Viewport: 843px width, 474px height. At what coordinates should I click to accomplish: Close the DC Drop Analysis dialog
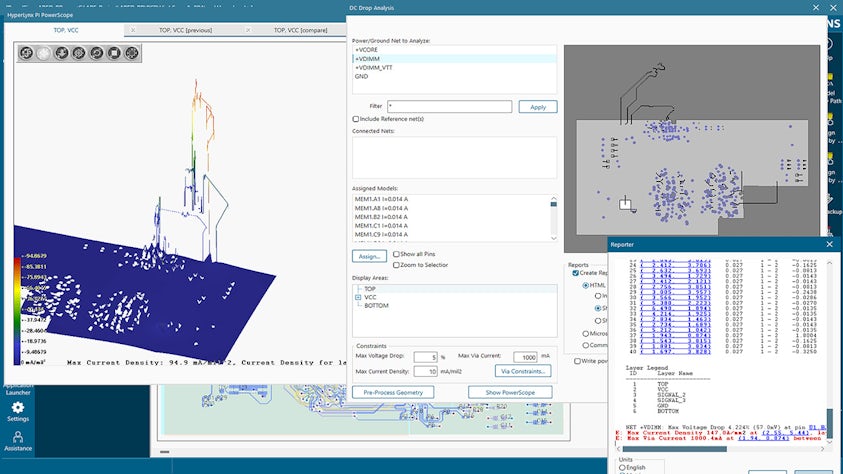coord(816,8)
